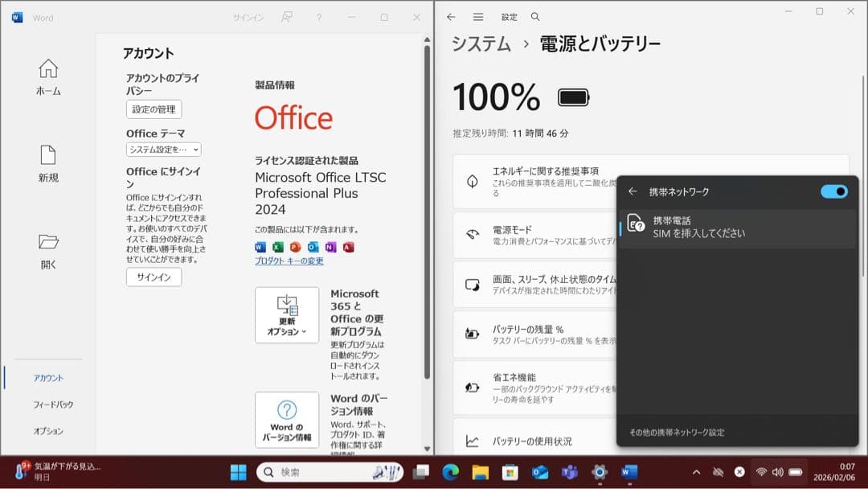Click the search icon in Settings title bar
Image resolution: width=868 pixels, height=489 pixels.
tap(534, 16)
